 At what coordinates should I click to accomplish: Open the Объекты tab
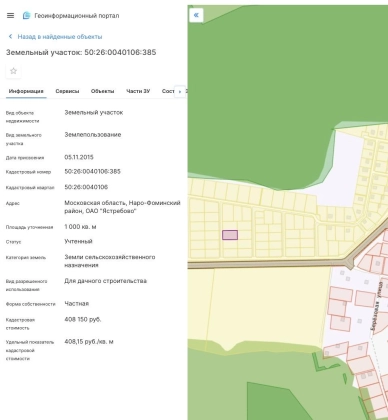click(x=102, y=91)
